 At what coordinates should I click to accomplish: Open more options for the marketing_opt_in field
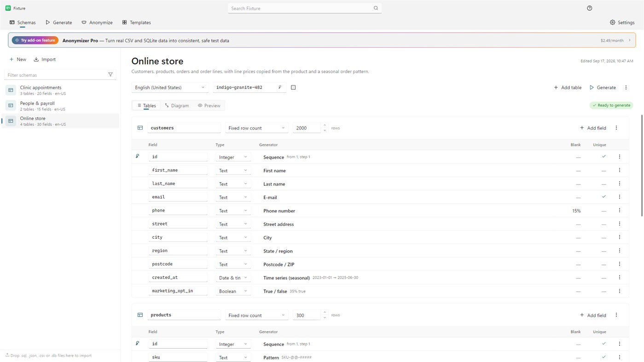[620, 291]
